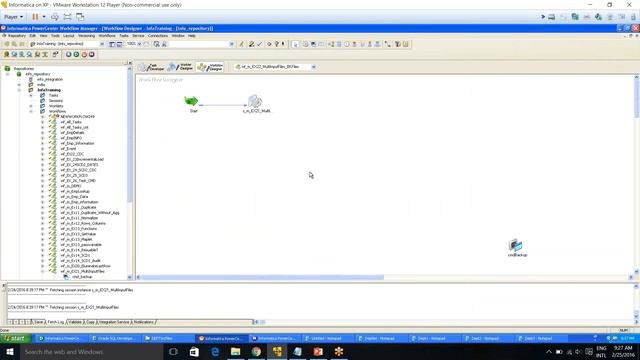Switch to Worklet Designer tool
640x360 pixels.
tap(180, 67)
